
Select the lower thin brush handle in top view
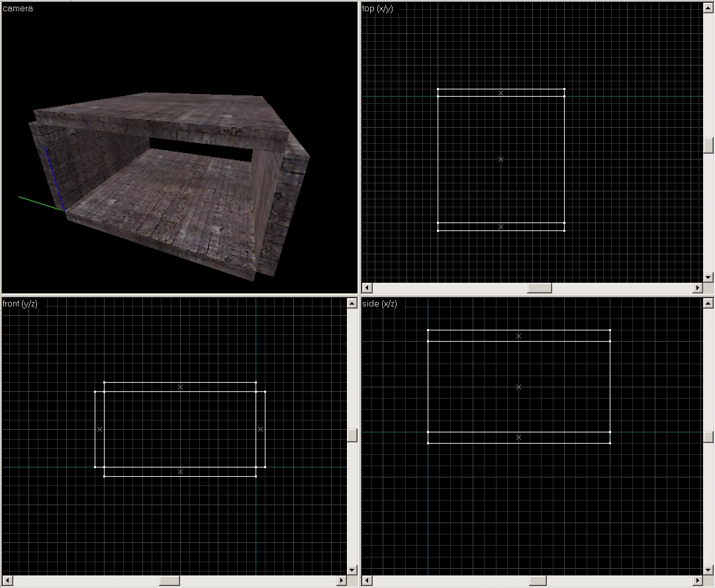(x=501, y=226)
